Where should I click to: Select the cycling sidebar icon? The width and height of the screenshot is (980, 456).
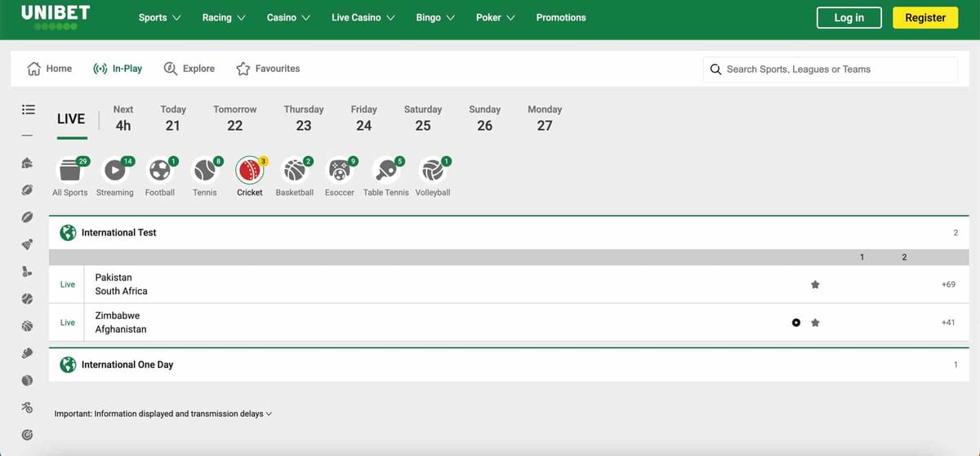pyautogui.click(x=28, y=408)
